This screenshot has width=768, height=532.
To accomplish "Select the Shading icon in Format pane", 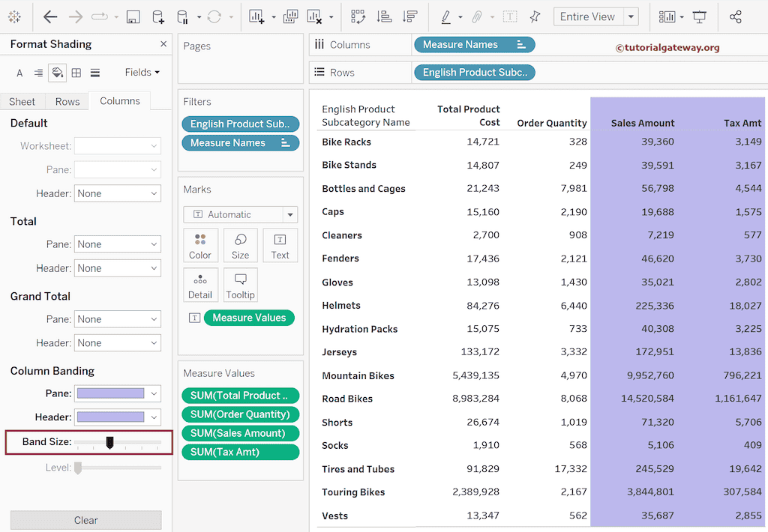I will click(57, 72).
